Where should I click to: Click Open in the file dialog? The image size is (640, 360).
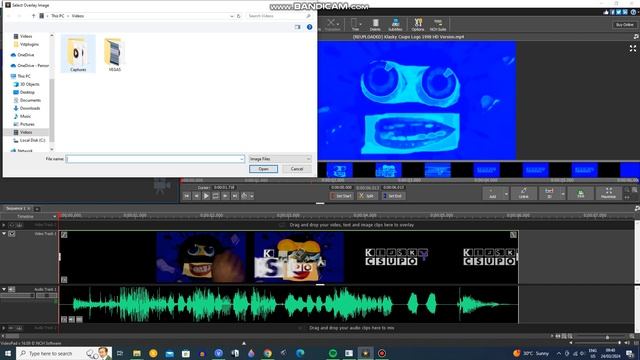pos(263,169)
